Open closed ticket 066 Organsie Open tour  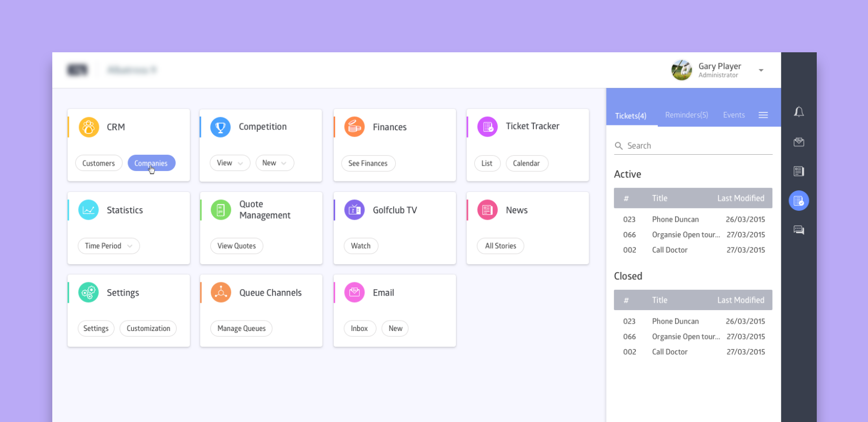coord(693,337)
